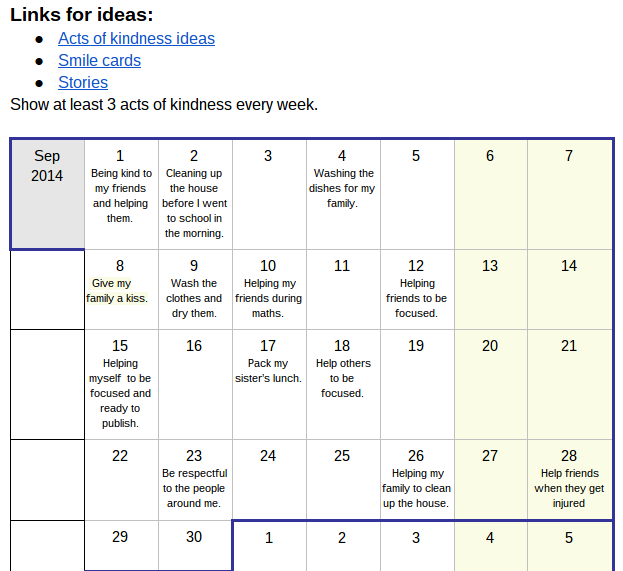Screen dimensions: 623x571
Task: Click the empty September 3 cell
Action: (x=269, y=194)
